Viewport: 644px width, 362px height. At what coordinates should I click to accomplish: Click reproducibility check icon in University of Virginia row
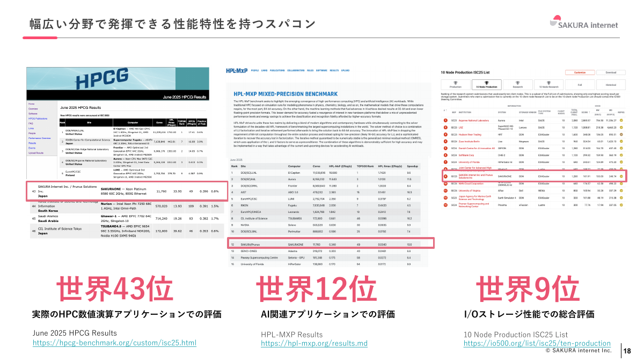pyautogui.click(x=621, y=190)
